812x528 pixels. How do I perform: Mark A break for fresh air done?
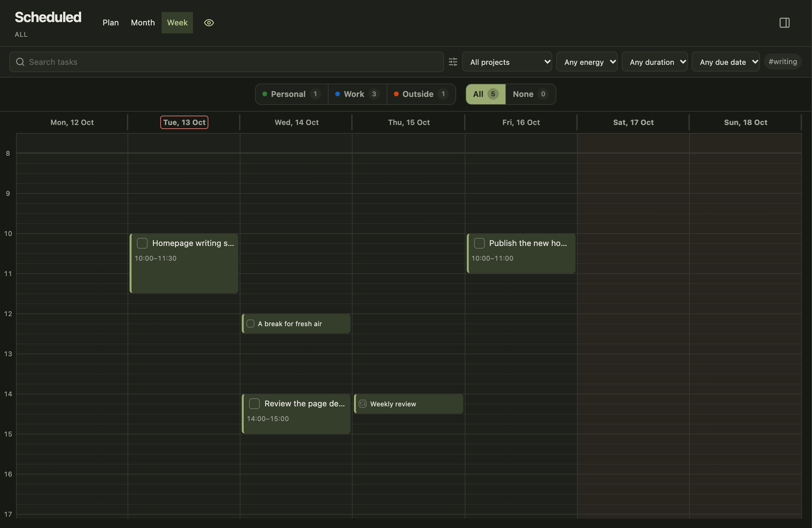click(250, 323)
